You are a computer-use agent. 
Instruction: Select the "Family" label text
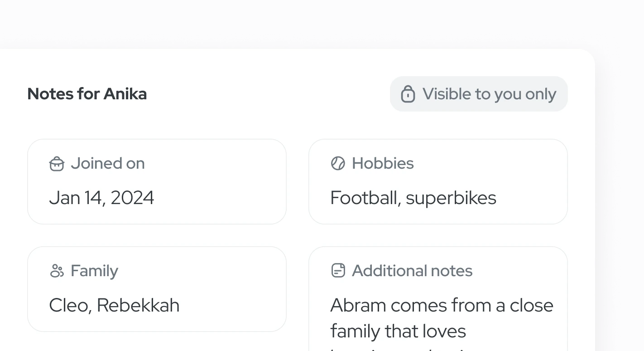coord(94,271)
